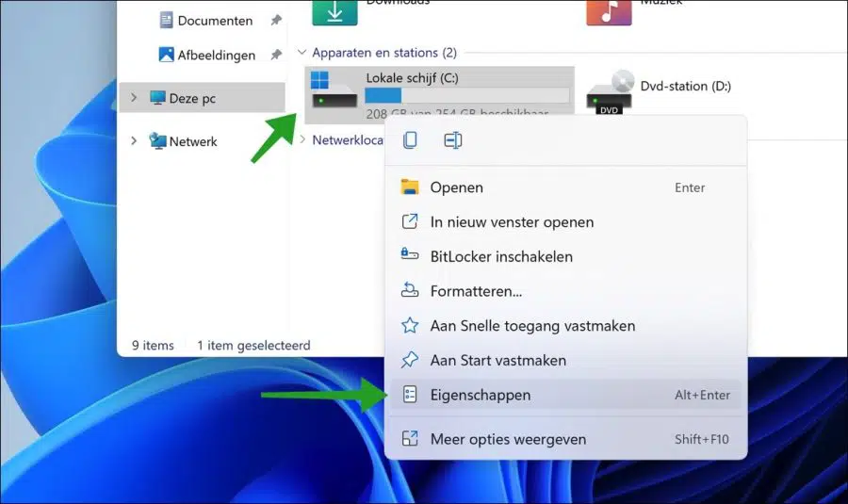Select Afbeeldingen in the sidebar
Viewport: 848px width, 504px height.
pyautogui.click(x=217, y=56)
